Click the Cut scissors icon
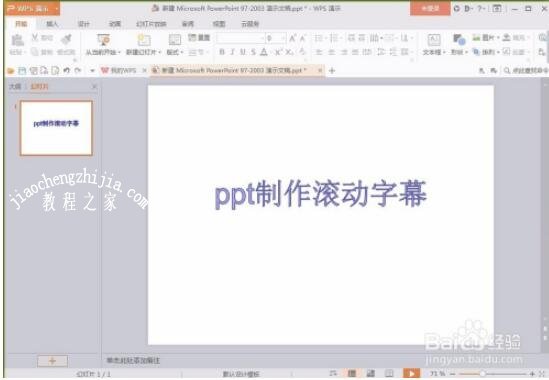The image size is (549, 380). click(x=35, y=37)
